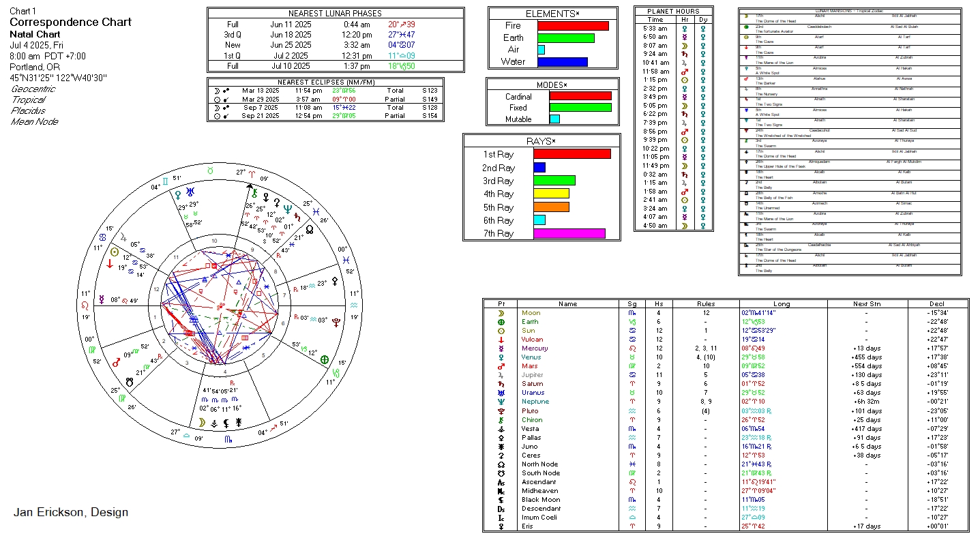Click the North Node icon in the table
The height and width of the screenshot is (538, 980).
click(501, 464)
